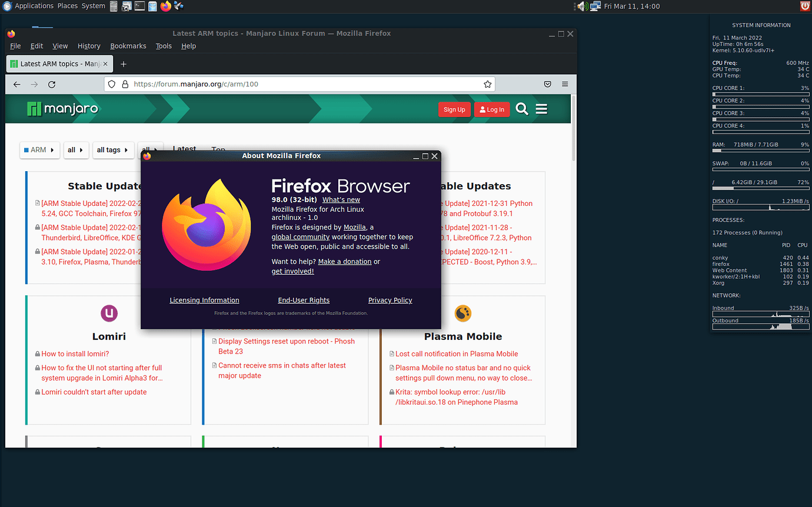The image size is (812, 507).
Task: Open Firefox's View menu
Action: (60, 46)
